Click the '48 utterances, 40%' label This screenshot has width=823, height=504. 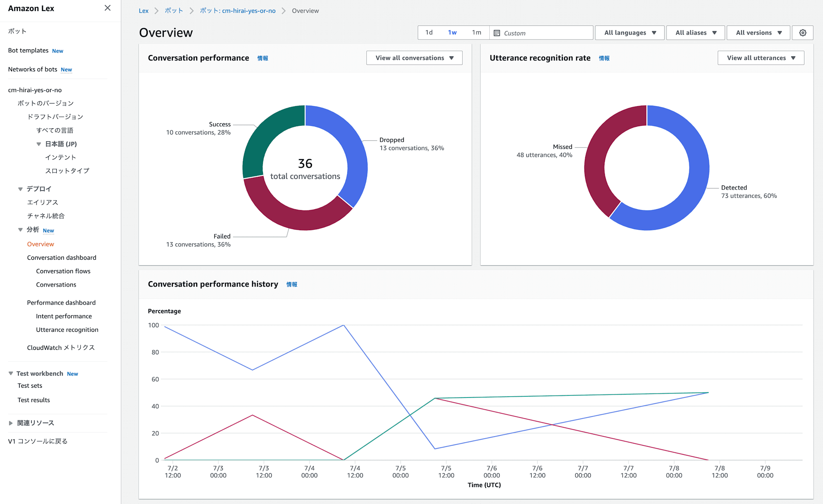[x=544, y=155]
